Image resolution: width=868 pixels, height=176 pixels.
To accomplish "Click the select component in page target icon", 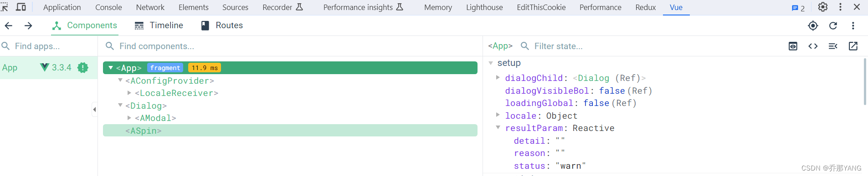I will 813,26.
